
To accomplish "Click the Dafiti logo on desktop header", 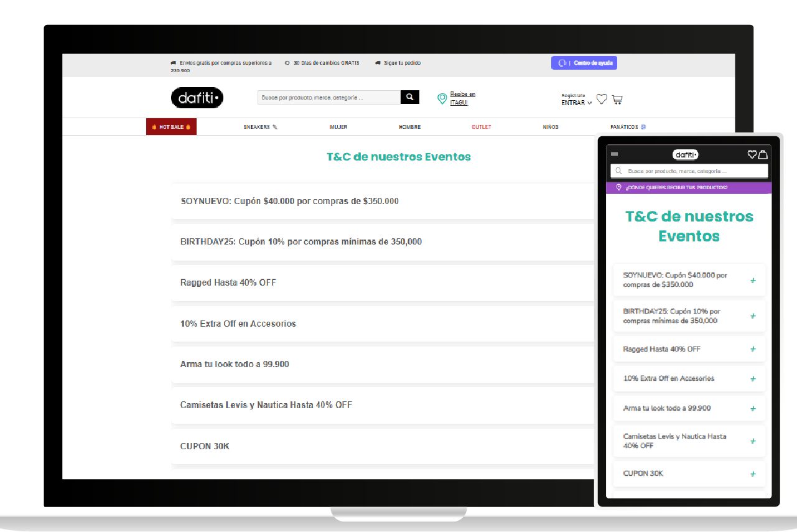I will point(197,98).
